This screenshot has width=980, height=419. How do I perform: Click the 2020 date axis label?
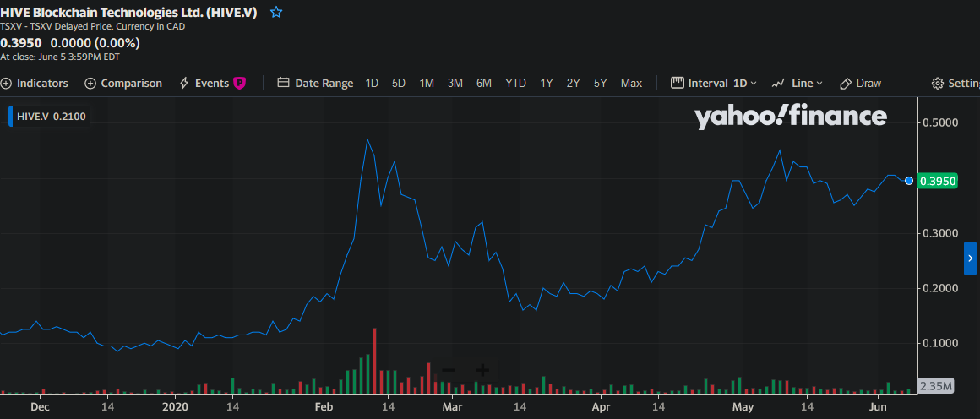(x=175, y=405)
